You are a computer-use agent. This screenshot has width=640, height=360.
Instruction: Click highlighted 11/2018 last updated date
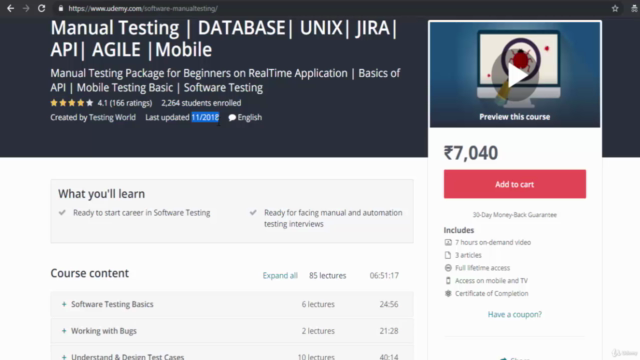point(205,118)
